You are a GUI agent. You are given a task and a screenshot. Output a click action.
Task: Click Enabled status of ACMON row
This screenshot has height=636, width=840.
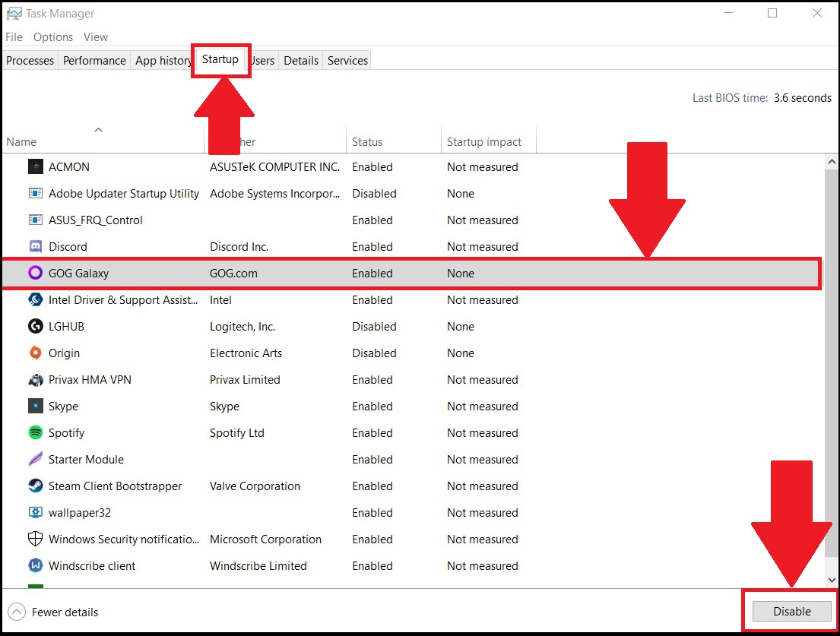[x=372, y=166]
